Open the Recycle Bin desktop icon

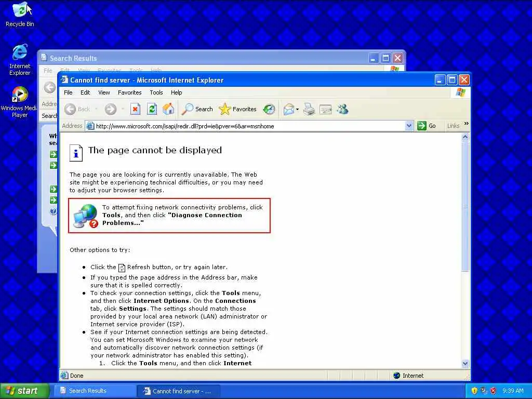(20, 15)
